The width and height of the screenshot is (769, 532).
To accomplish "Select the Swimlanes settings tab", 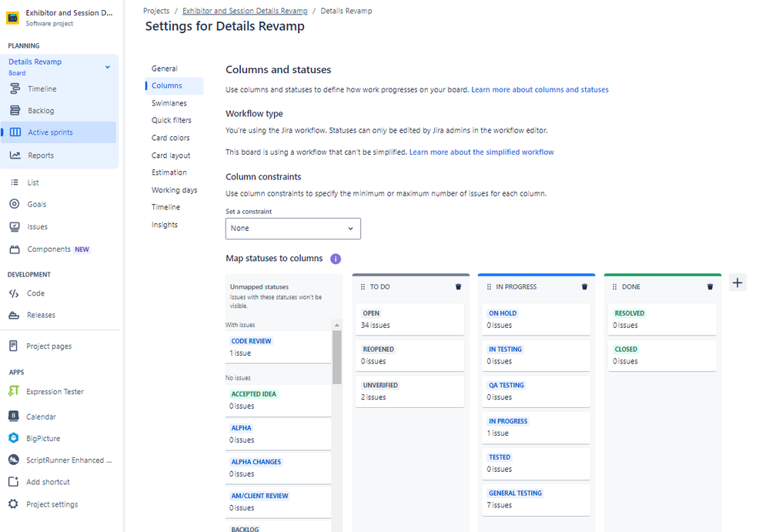I will click(169, 103).
